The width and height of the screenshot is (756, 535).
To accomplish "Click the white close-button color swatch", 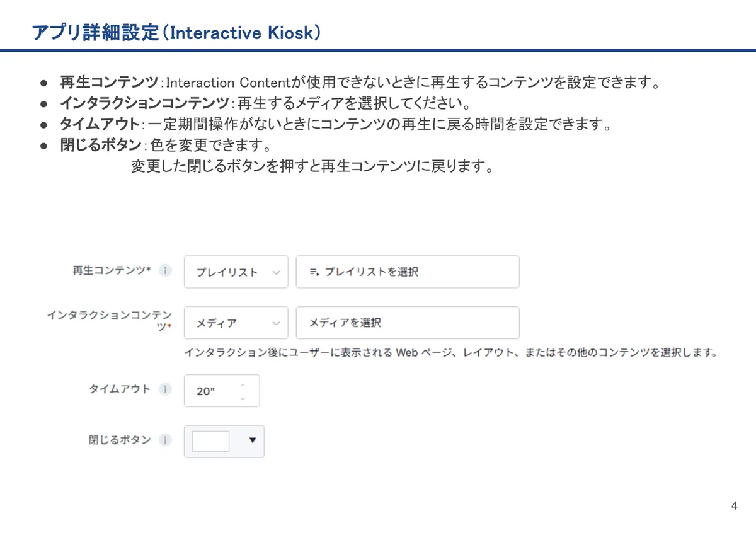I will (210, 441).
